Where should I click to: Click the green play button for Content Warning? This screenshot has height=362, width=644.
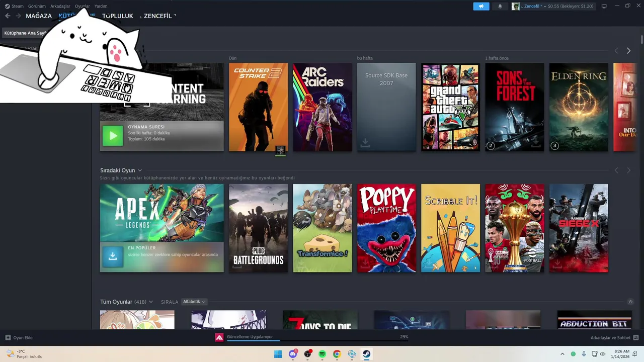click(113, 136)
